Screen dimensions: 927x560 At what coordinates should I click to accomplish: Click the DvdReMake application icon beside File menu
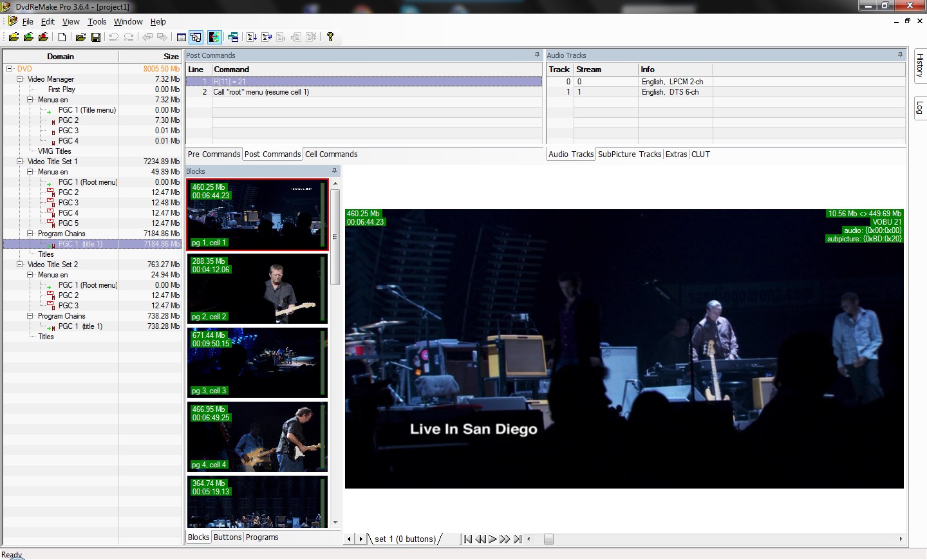(12, 21)
